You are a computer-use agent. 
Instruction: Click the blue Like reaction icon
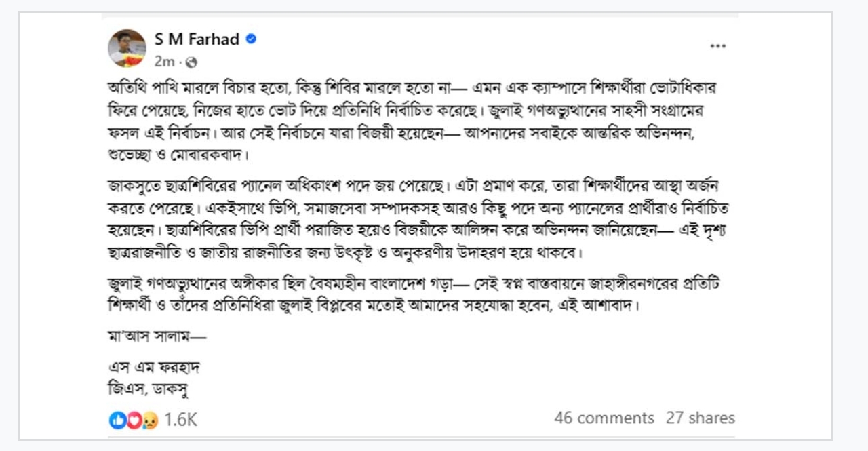pos(118,420)
